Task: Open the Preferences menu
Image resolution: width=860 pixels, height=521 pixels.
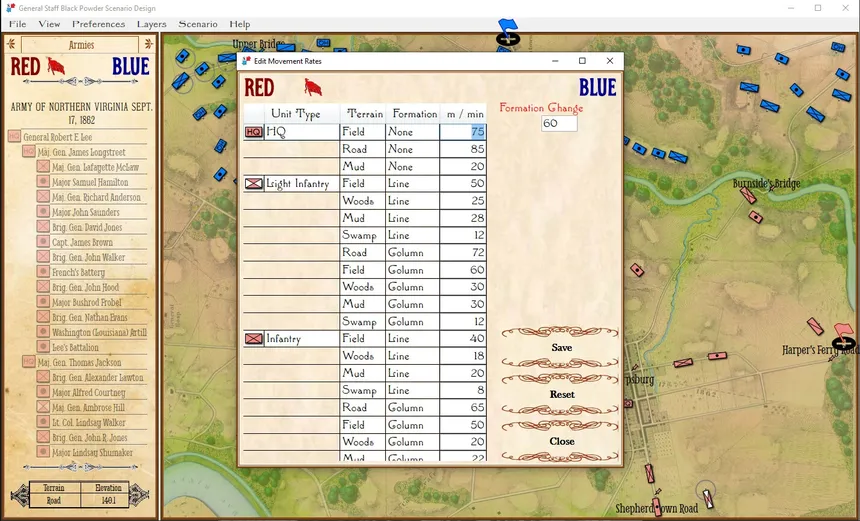Action: [x=98, y=24]
